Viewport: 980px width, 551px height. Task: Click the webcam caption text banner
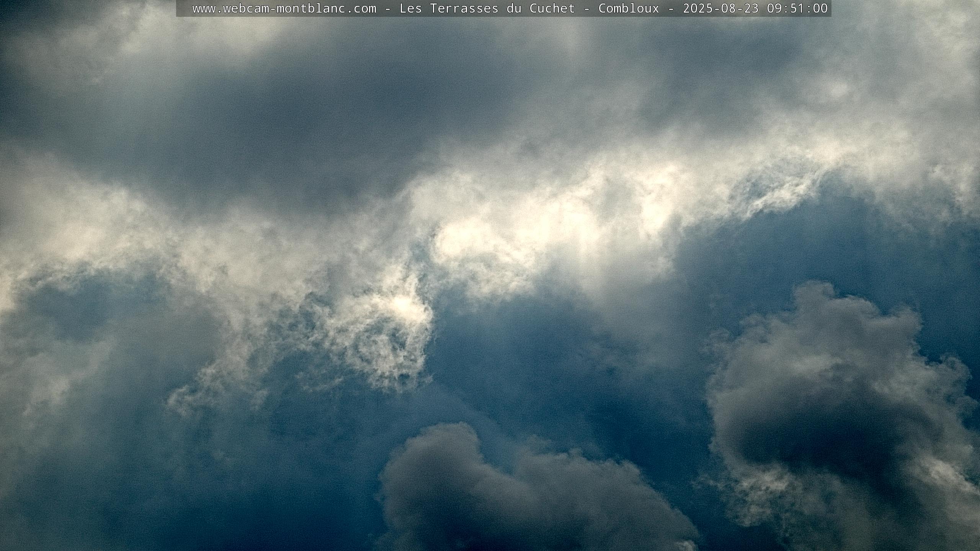click(504, 8)
